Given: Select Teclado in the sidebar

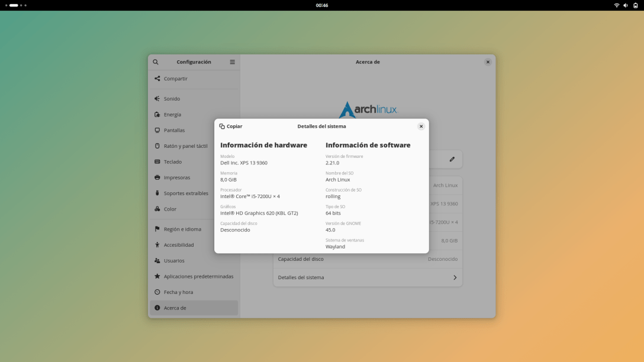Looking at the screenshot, I should coord(194,161).
